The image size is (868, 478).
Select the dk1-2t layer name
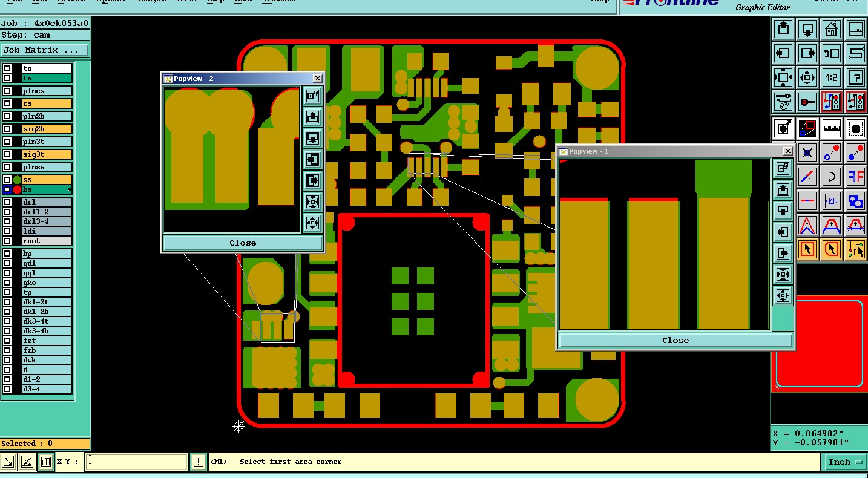pyautogui.click(x=47, y=302)
